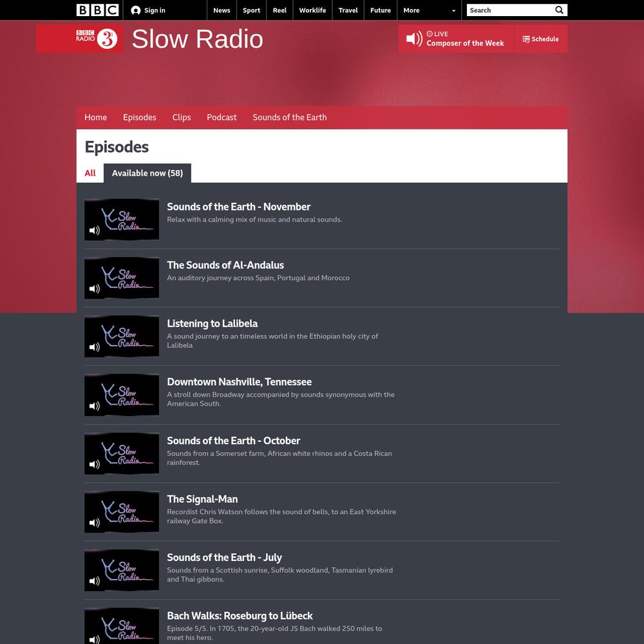Click the Signal-Man thumbnail image
The image size is (644, 644).
coord(122,512)
